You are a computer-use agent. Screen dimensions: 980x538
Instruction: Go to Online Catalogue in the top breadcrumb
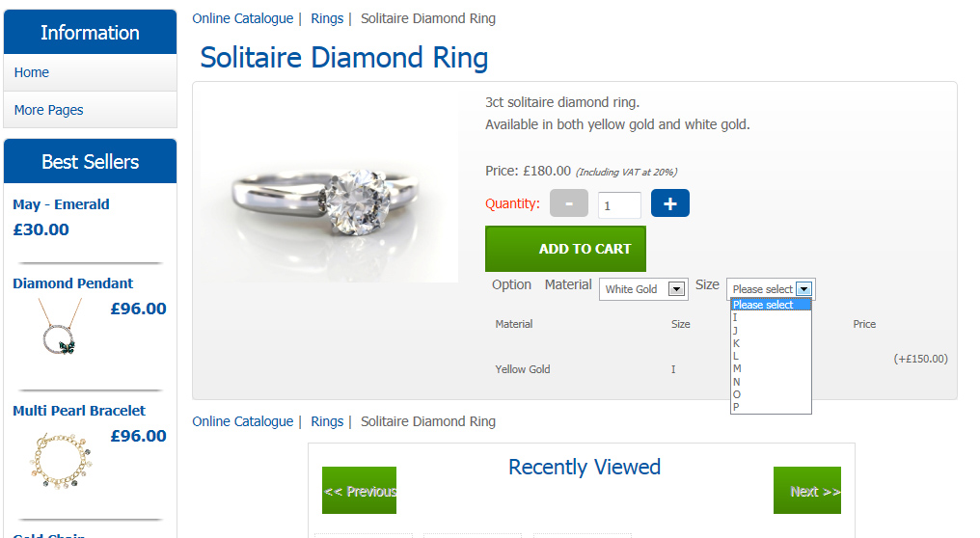pyautogui.click(x=242, y=18)
